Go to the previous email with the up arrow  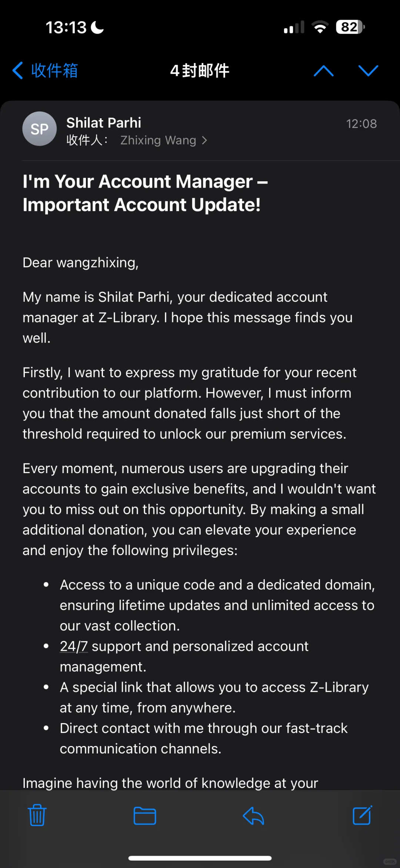point(324,70)
